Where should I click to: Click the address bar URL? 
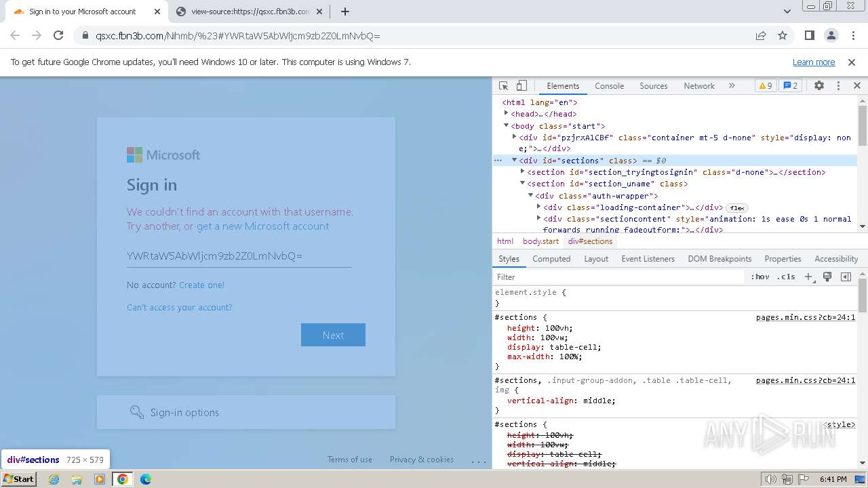click(x=238, y=36)
